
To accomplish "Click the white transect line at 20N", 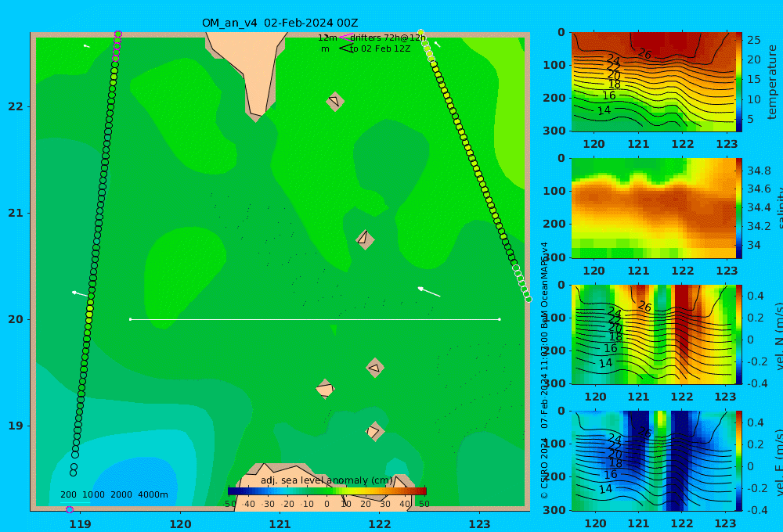I will (x=315, y=319).
